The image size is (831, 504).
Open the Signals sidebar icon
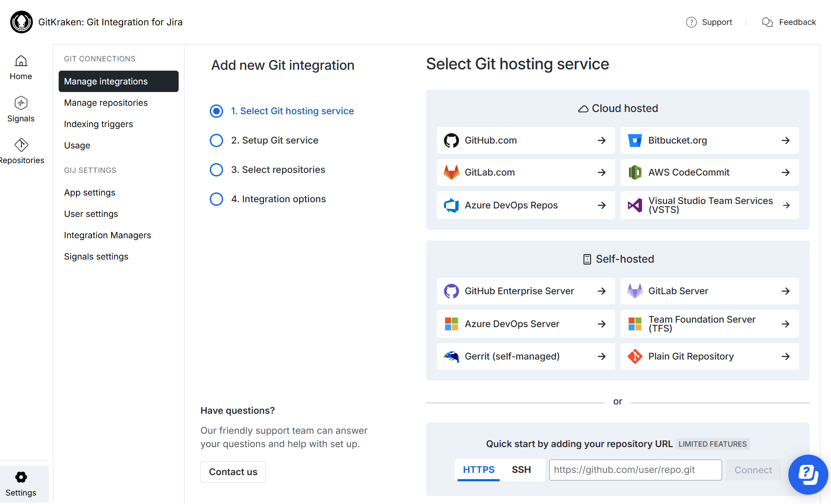point(21,103)
